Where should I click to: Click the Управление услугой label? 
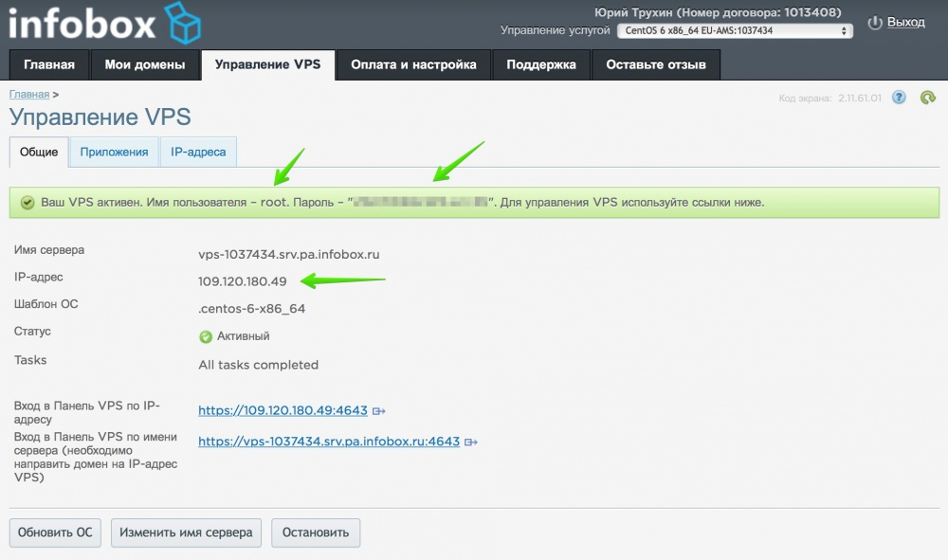555,30
